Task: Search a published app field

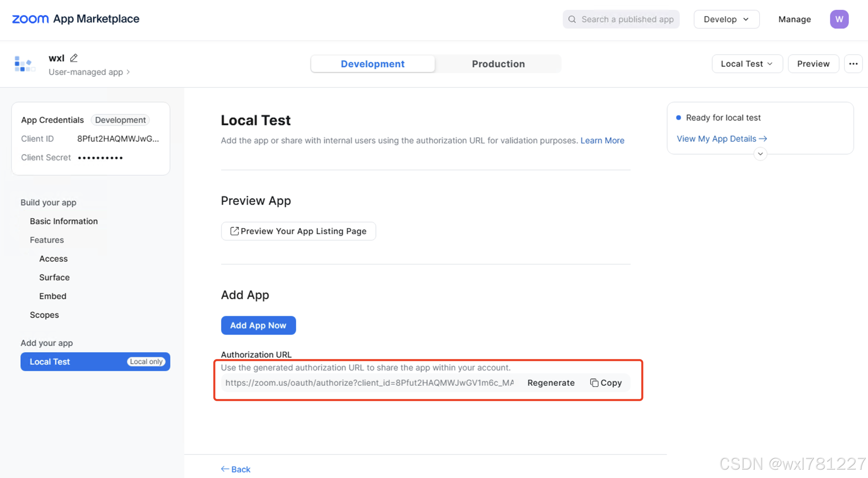Action: (621, 19)
